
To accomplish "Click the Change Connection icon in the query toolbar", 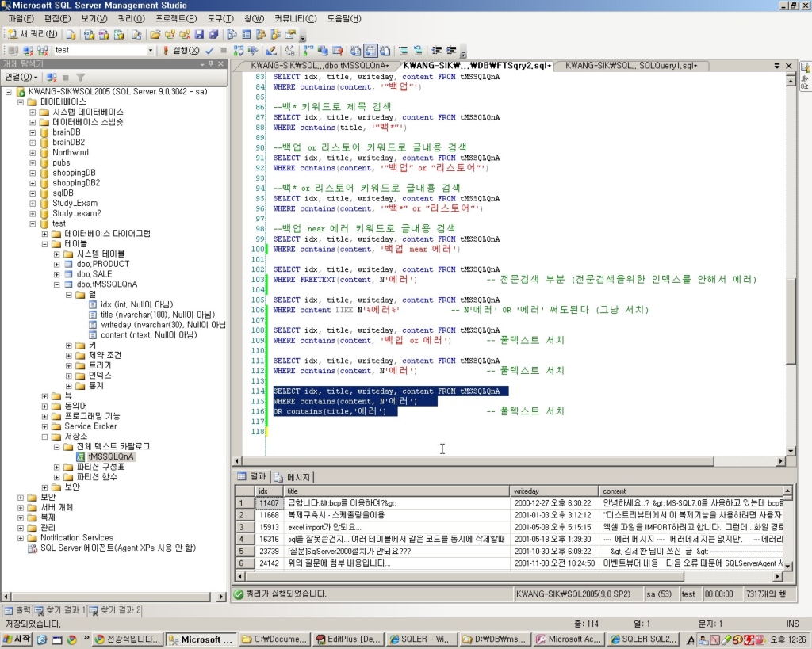I will (x=43, y=50).
